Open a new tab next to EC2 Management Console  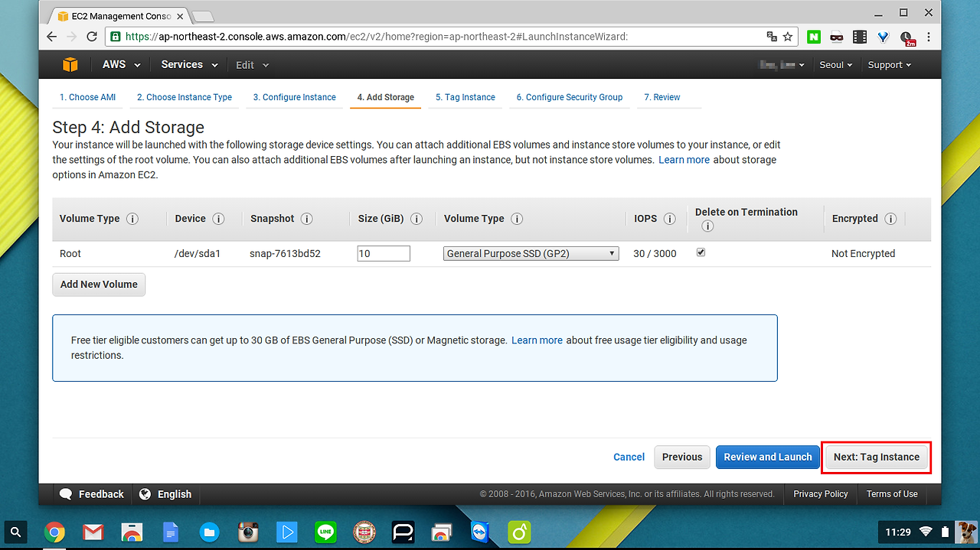(202, 16)
